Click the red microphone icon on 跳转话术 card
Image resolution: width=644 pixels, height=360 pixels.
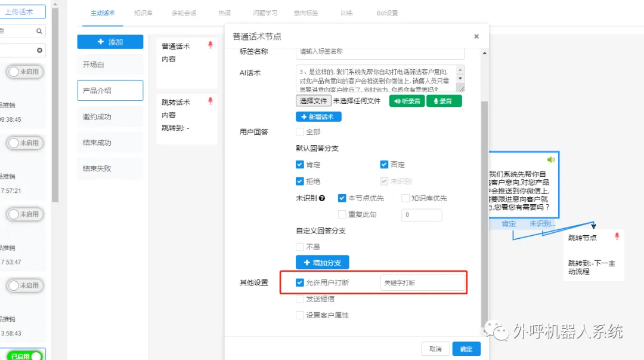[x=210, y=101]
